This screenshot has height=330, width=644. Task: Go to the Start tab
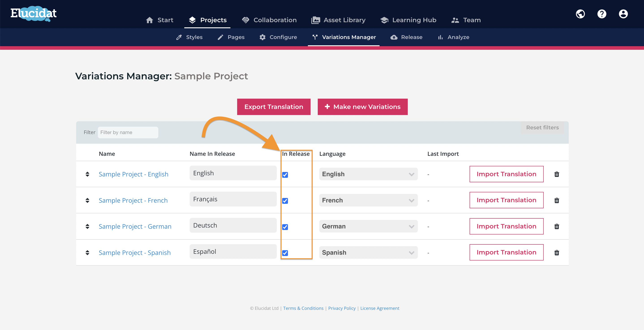click(159, 20)
